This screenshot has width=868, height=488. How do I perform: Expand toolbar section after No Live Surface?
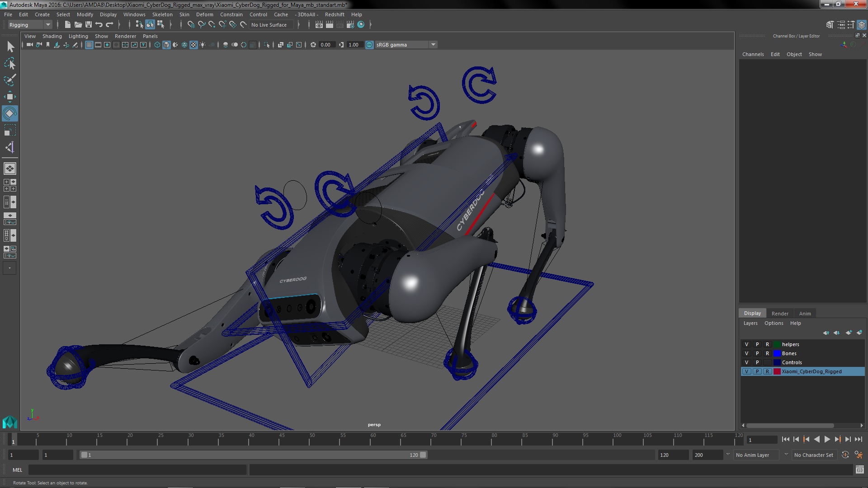click(299, 25)
